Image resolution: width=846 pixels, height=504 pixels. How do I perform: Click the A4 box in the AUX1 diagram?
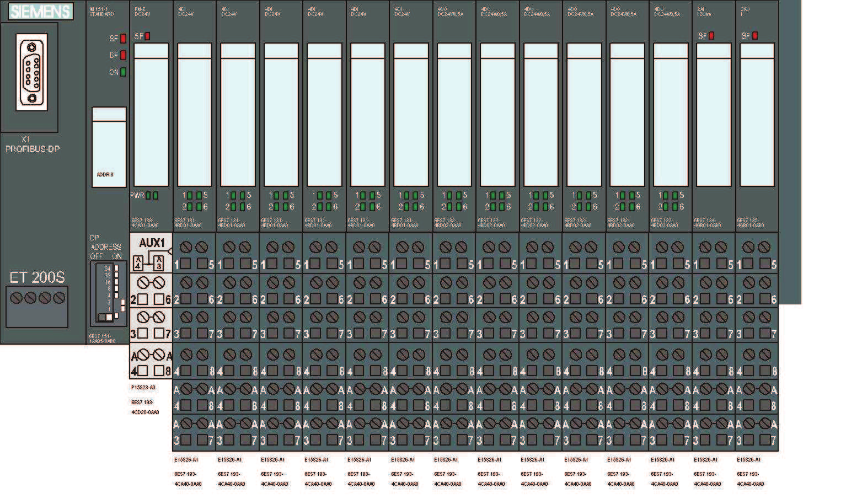coord(138,263)
